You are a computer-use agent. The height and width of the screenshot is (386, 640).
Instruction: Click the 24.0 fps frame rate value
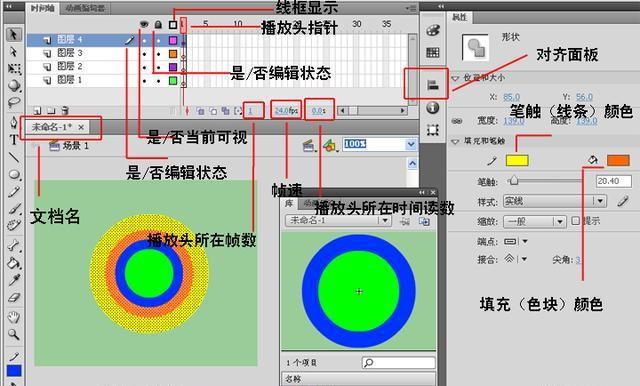pos(286,111)
